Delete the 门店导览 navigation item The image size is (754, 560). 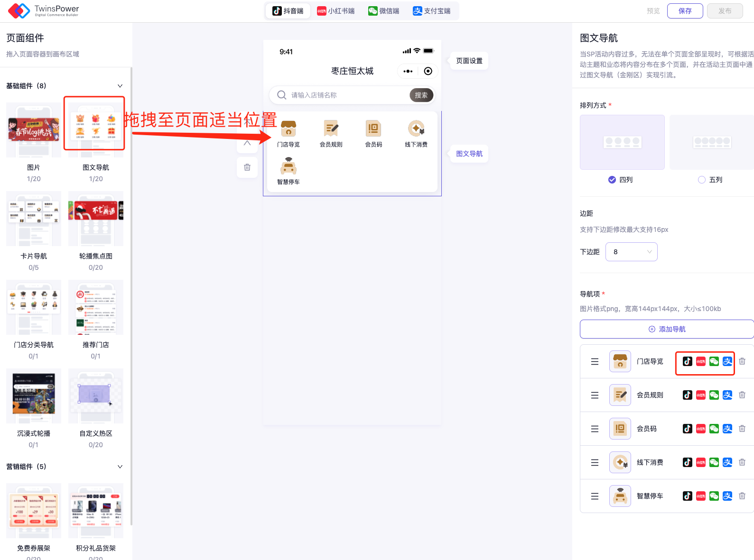pos(742,361)
